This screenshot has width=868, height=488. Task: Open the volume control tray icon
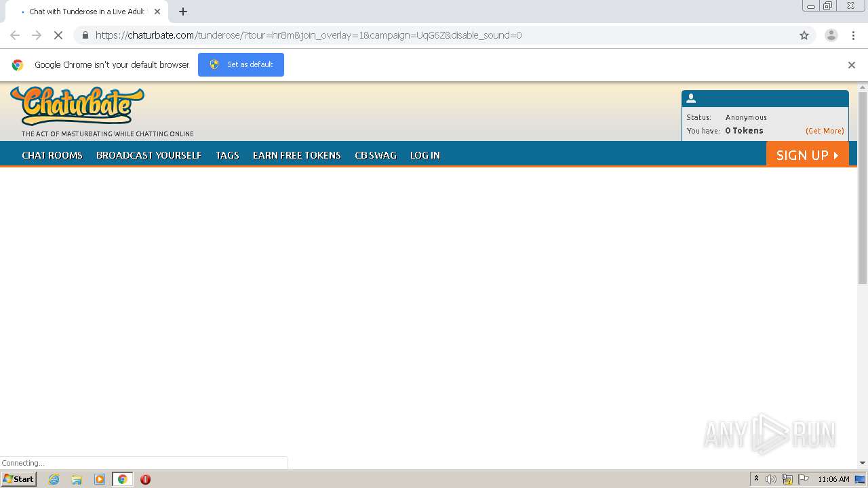[770, 479]
